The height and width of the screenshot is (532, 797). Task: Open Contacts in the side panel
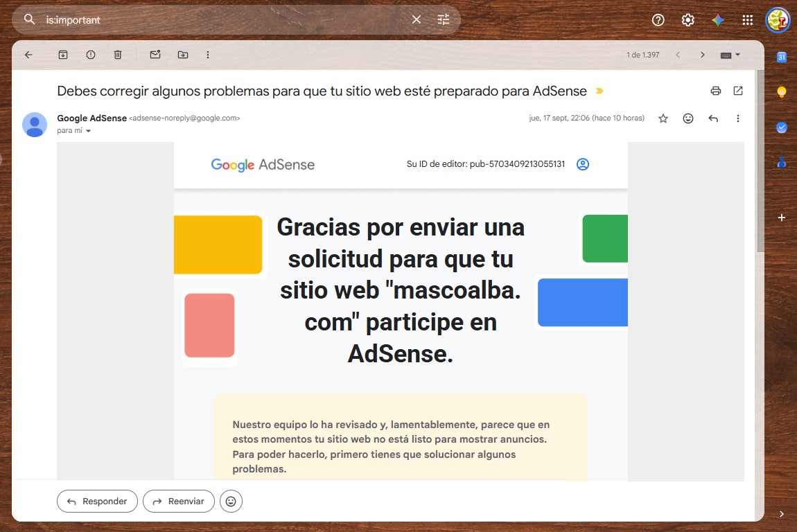click(x=782, y=162)
